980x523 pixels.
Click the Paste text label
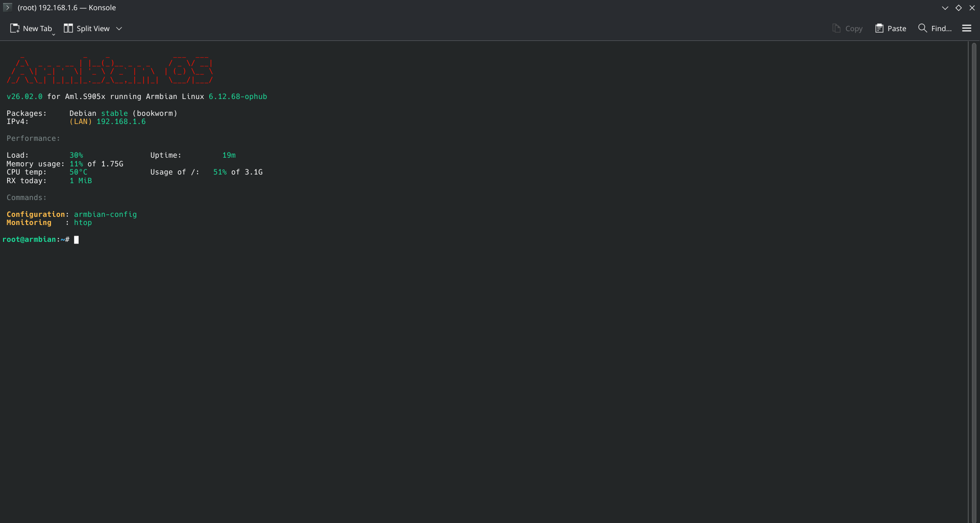click(896, 29)
